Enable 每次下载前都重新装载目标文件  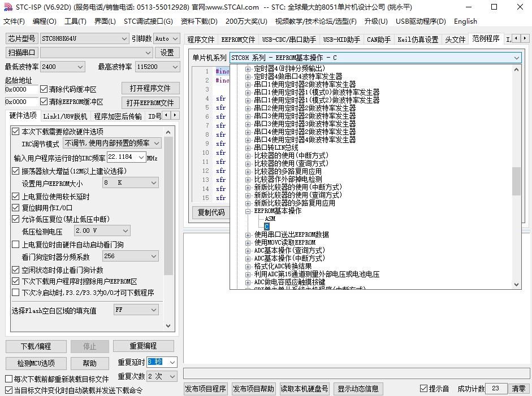9,378
